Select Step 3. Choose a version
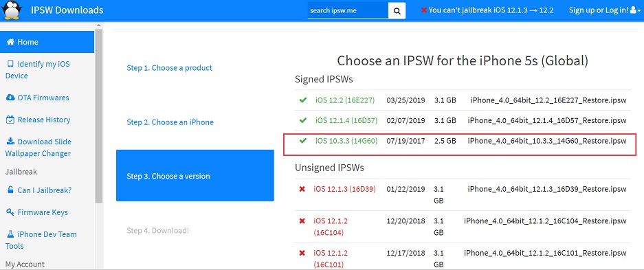This screenshot has width=644, height=270. [x=195, y=176]
